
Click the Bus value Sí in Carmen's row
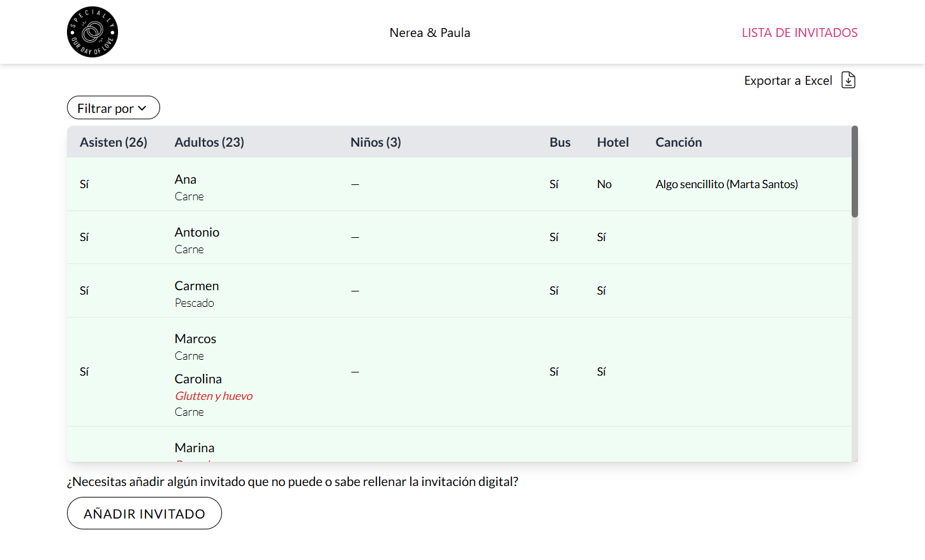point(554,291)
